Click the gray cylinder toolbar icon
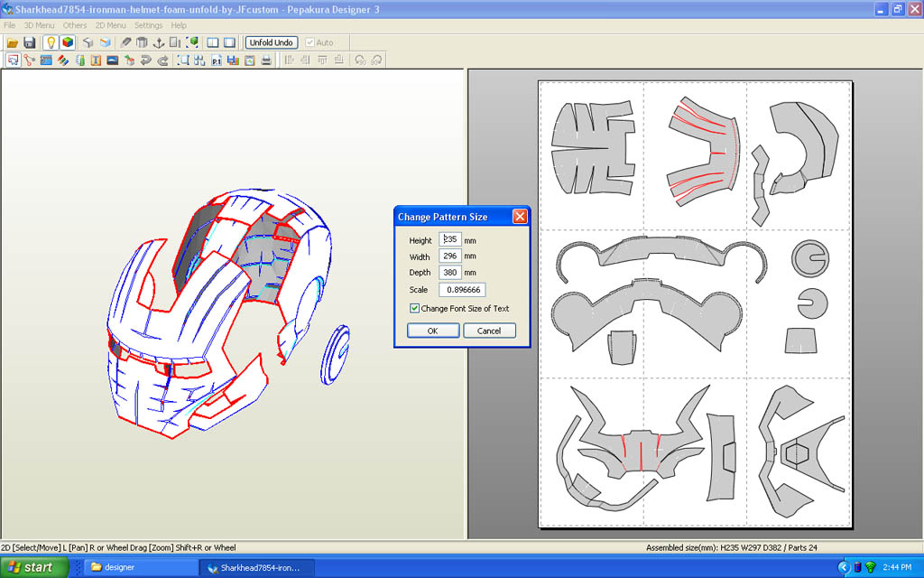The width and height of the screenshot is (924, 578). pos(142,42)
